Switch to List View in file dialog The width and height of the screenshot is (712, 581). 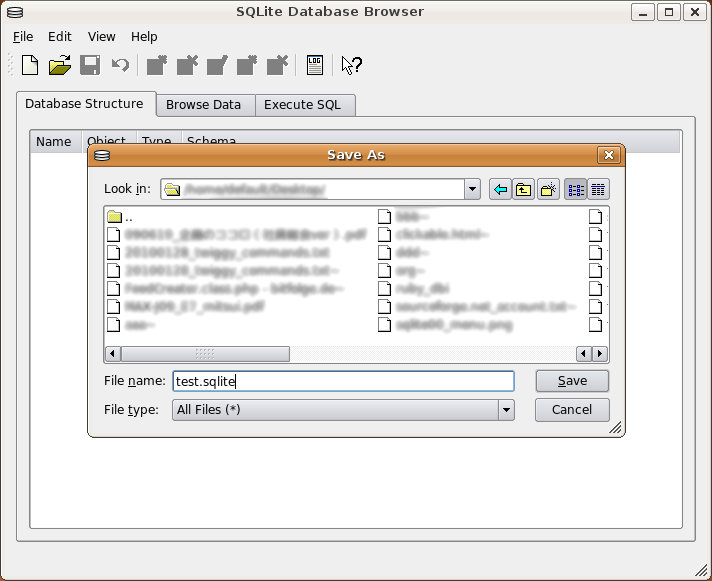[x=575, y=189]
